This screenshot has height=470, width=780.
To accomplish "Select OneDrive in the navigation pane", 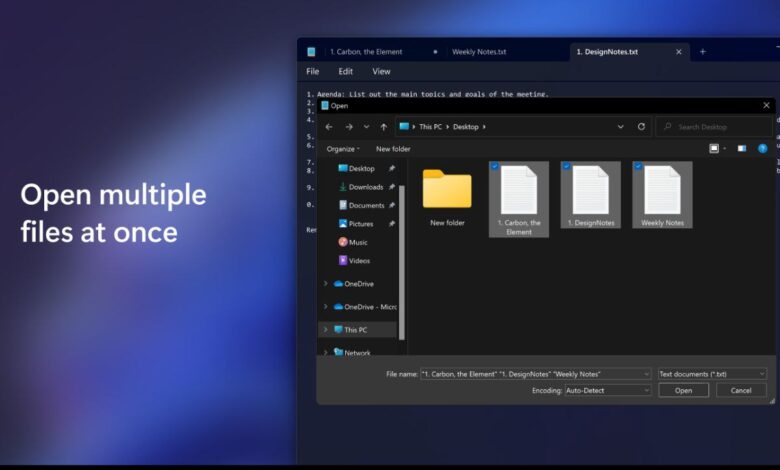I will [x=359, y=284].
